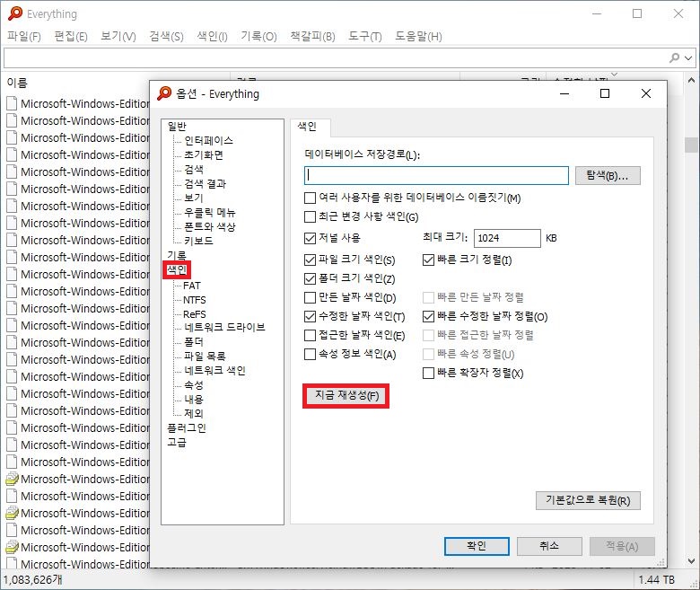
Task: Enable 접근한 날짜 색인 checkbox
Action: click(310, 335)
